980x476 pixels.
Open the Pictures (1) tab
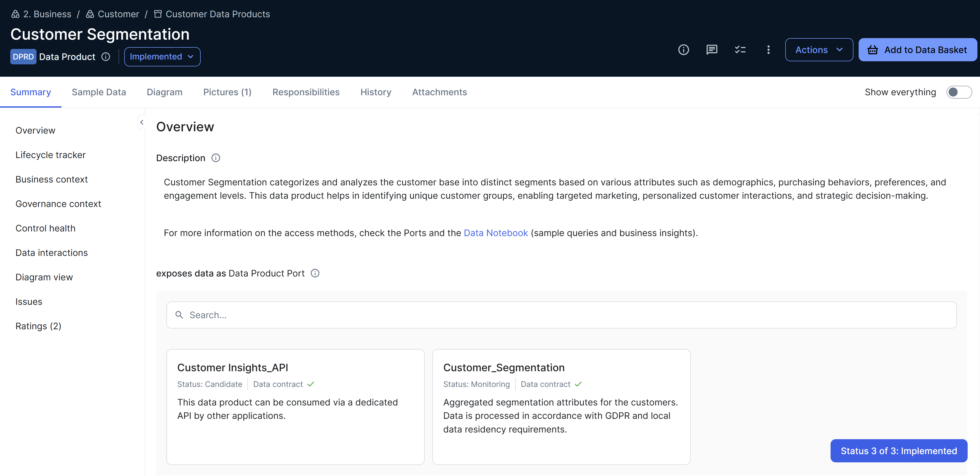point(227,92)
